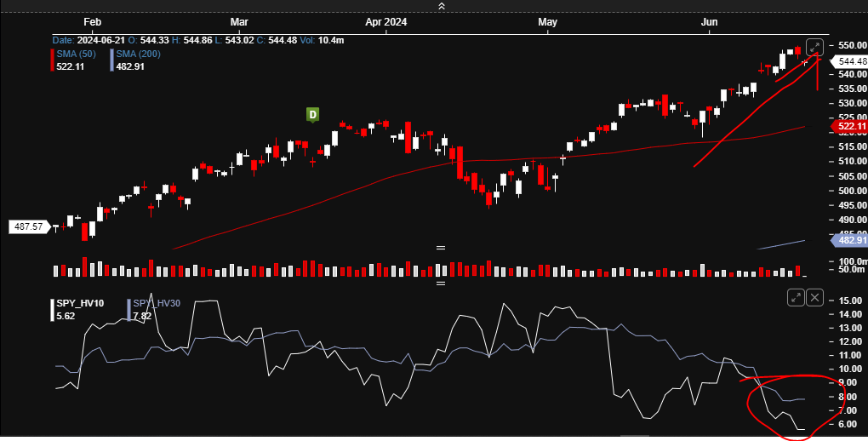The width and height of the screenshot is (868, 441).
Task: Click the Date 2024-06-21 readout
Action: pyautogui.click(x=89, y=41)
